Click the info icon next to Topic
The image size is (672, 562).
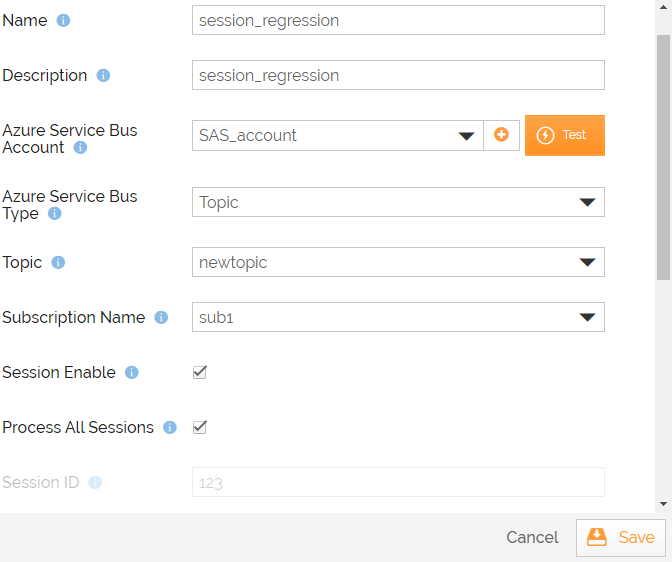[x=58, y=263]
